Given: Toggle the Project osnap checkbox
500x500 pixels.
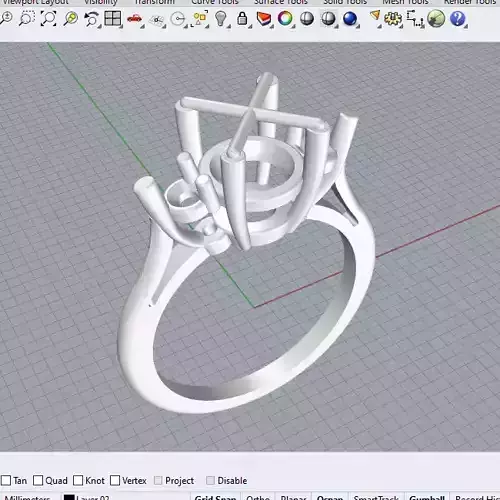Looking at the screenshot, I should click(x=158, y=480).
